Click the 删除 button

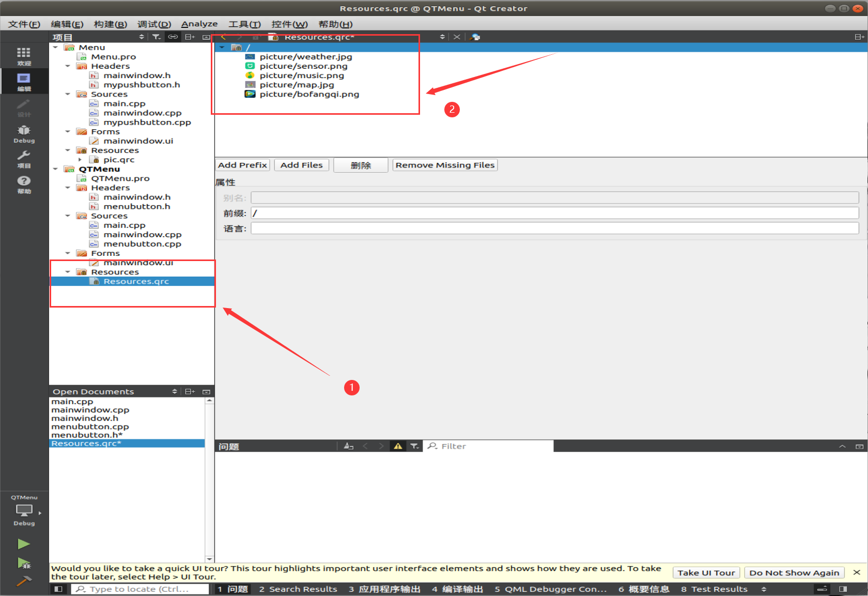(x=361, y=165)
